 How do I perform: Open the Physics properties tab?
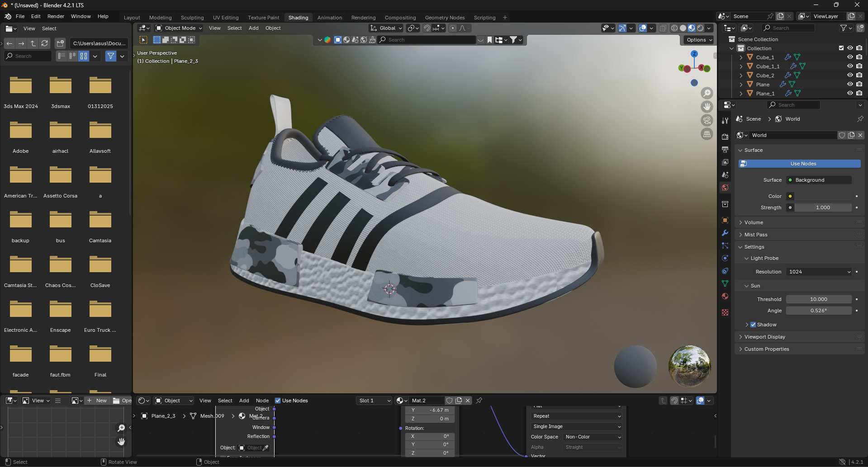coord(725,258)
